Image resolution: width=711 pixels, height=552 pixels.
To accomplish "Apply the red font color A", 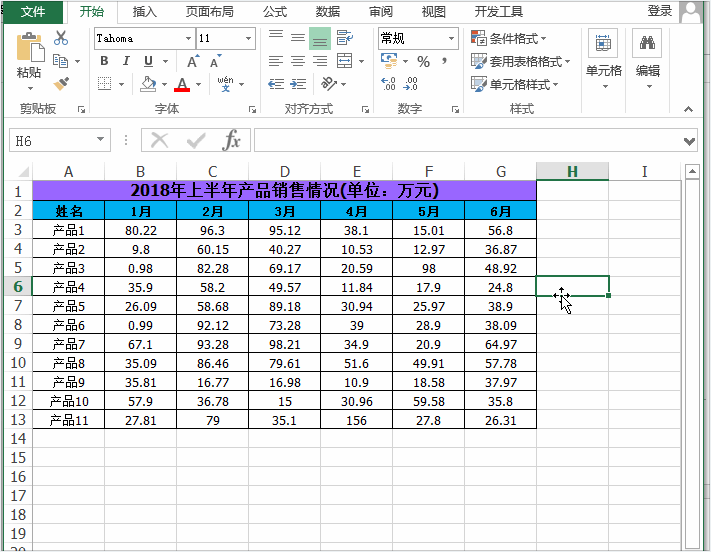I will click(182, 84).
